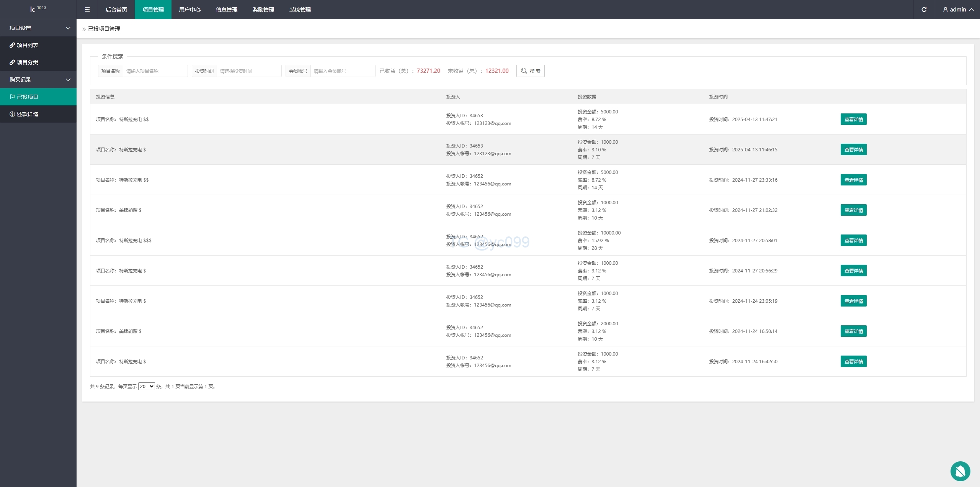Open the 系统管理 top menu

click(300, 10)
